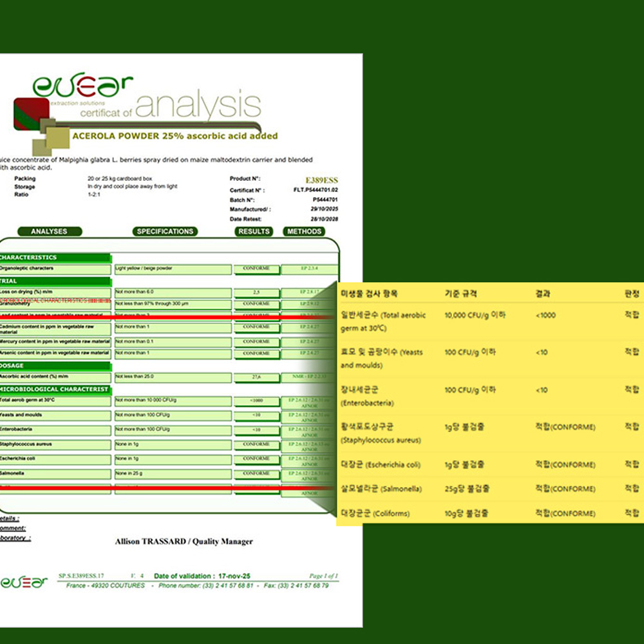Click 'Not more than 0.1' specification cell

coord(173,342)
